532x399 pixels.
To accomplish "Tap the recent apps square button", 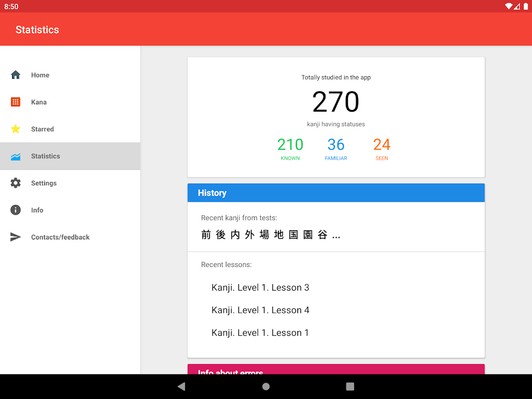I will click(x=350, y=386).
